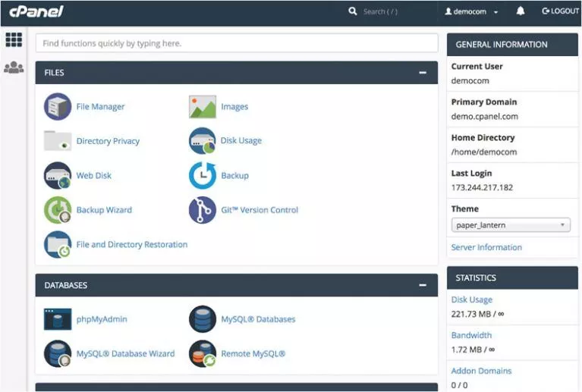The height and width of the screenshot is (392, 582).
Task: Open the File Manager icon
Action: pyautogui.click(x=58, y=107)
